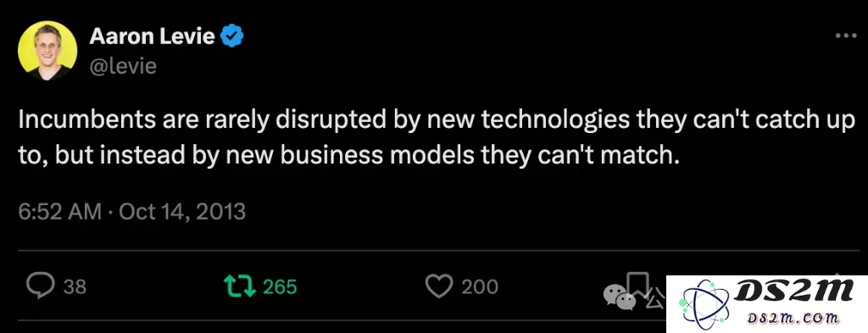
Task: Click the Oct 14, 2013 date
Action: [182, 212]
